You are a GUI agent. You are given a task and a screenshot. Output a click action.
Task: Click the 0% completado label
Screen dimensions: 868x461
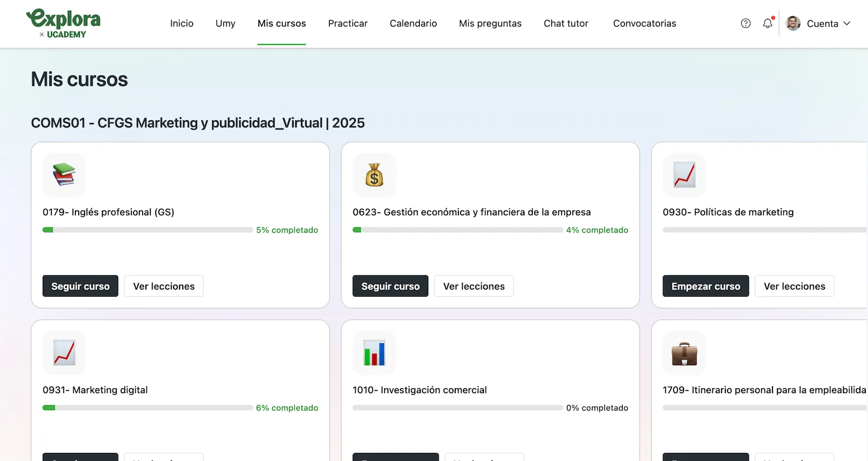tap(597, 408)
